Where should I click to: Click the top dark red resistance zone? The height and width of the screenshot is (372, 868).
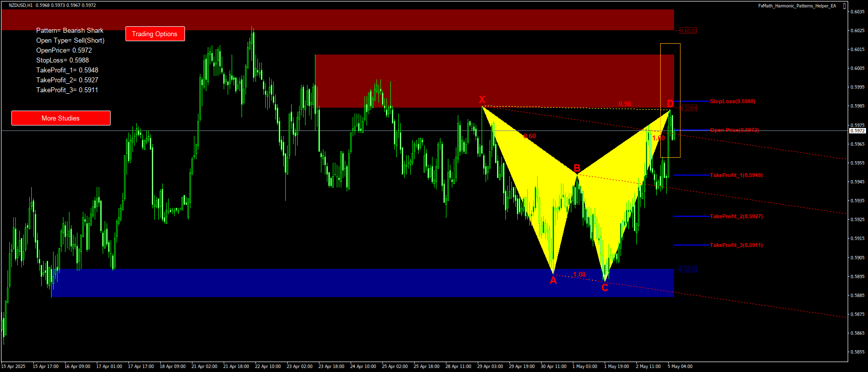(x=337, y=20)
